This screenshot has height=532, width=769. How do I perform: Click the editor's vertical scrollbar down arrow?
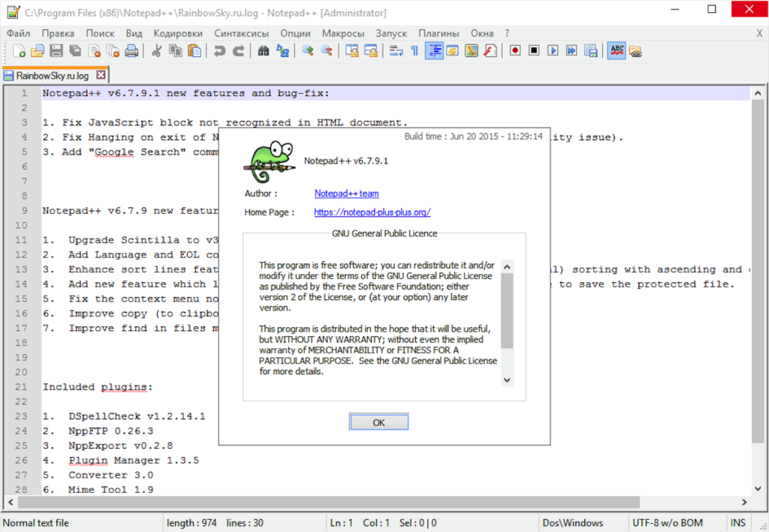click(x=758, y=488)
